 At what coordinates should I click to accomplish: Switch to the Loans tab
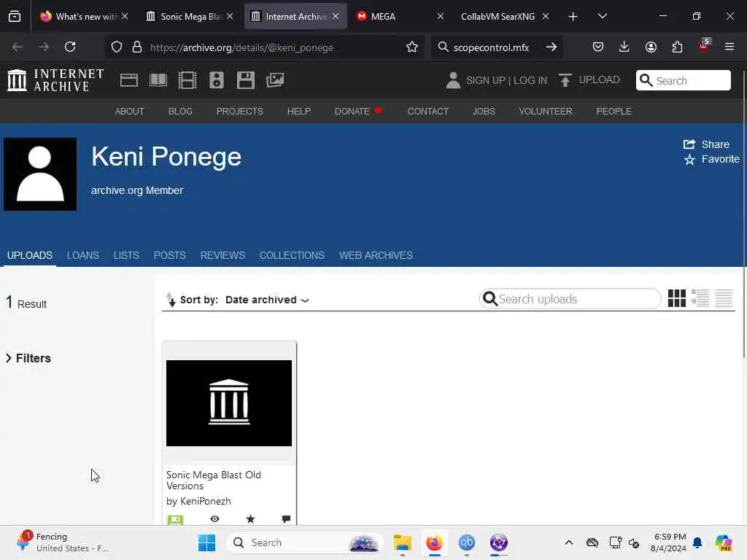pyautogui.click(x=83, y=255)
